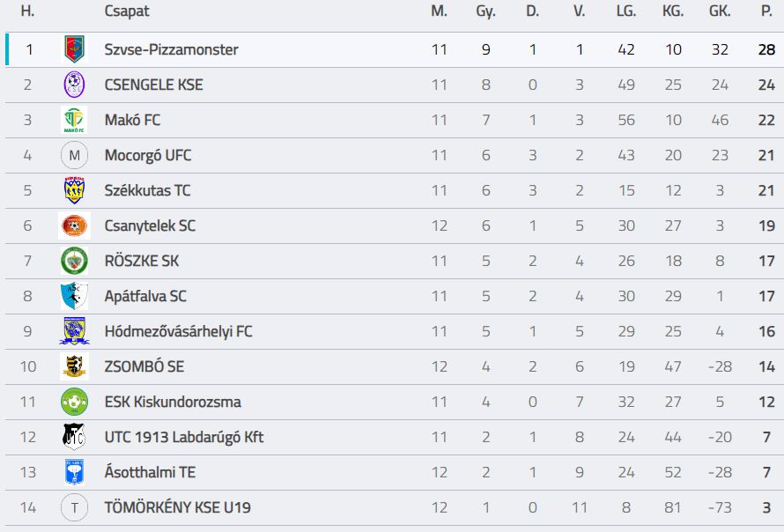Open the ESK Kiskundorozsma green ball logo
Image resolution: width=784 pixels, height=532 pixels.
click(75, 402)
